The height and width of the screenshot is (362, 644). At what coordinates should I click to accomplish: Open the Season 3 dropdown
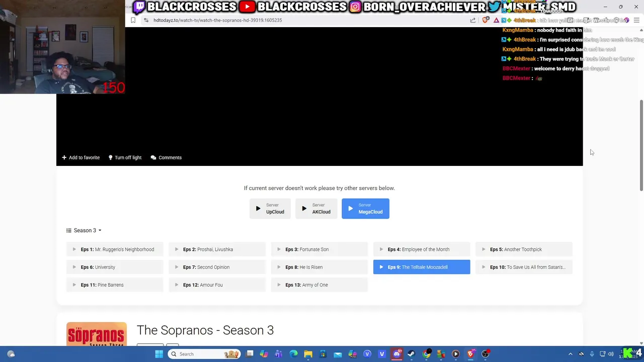click(84, 230)
